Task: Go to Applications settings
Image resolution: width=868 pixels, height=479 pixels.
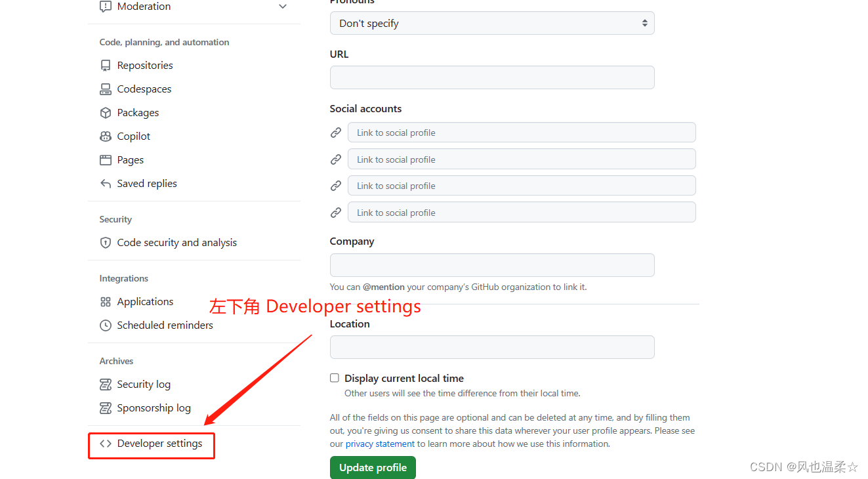Action: [145, 302]
